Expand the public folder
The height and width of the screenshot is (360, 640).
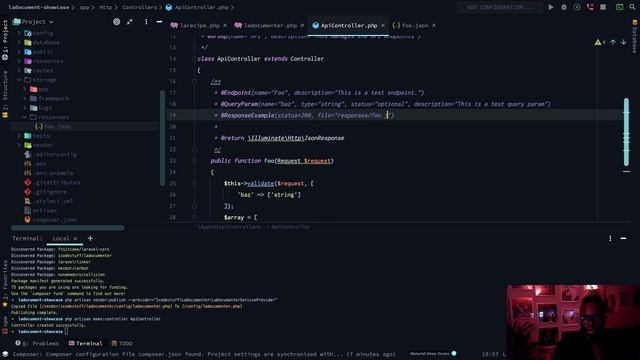(x=19, y=52)
